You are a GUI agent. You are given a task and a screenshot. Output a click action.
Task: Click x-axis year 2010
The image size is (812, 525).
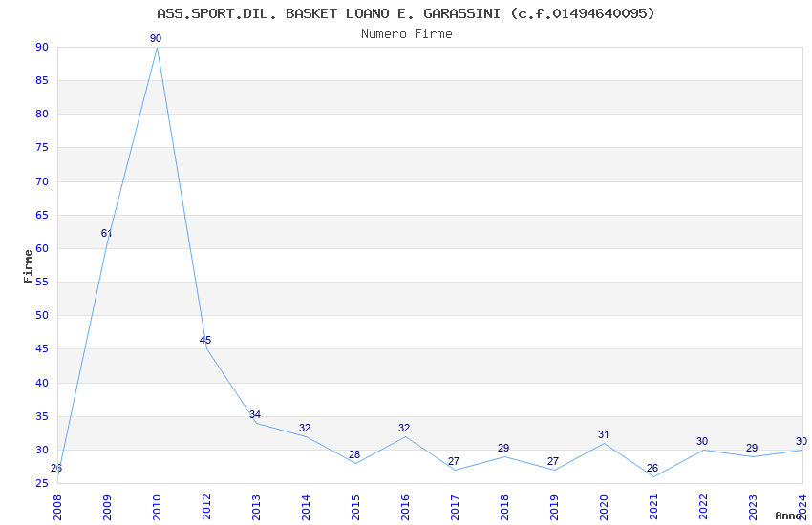click(157, 508)
